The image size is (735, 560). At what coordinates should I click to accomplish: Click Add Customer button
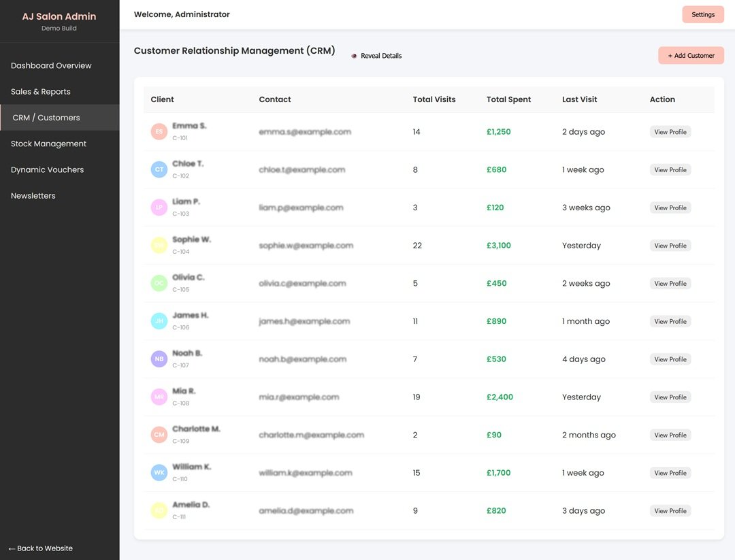tap(691, 56)
